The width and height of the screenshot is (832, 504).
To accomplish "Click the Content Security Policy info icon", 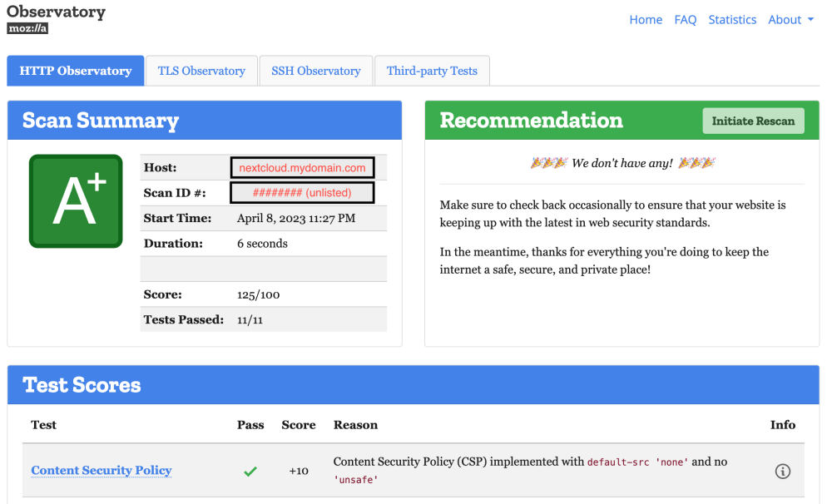I will [783, 471].
